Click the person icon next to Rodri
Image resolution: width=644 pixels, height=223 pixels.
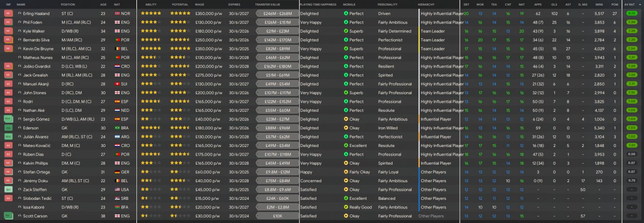[20, 102]
